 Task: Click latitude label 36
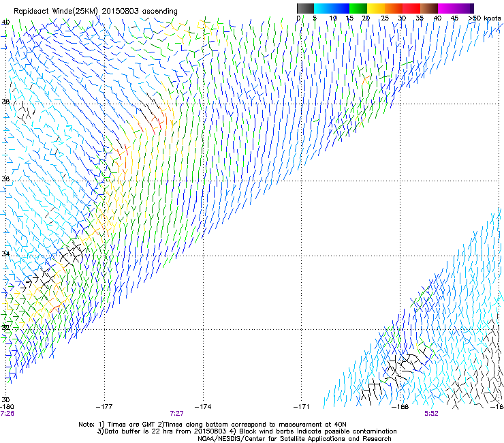pyautogui.click(x=5, y=179)
